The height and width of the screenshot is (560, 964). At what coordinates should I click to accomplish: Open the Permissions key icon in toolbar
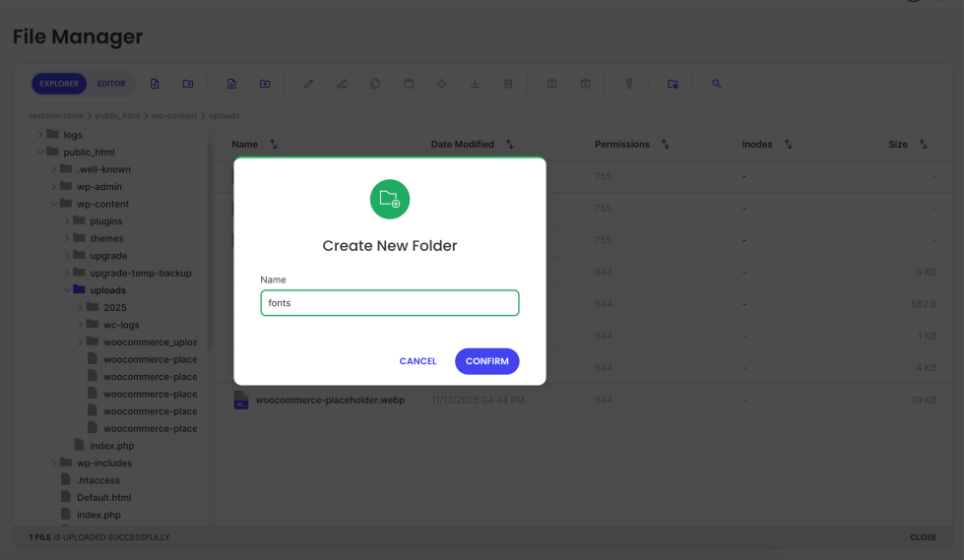[629, 84]
